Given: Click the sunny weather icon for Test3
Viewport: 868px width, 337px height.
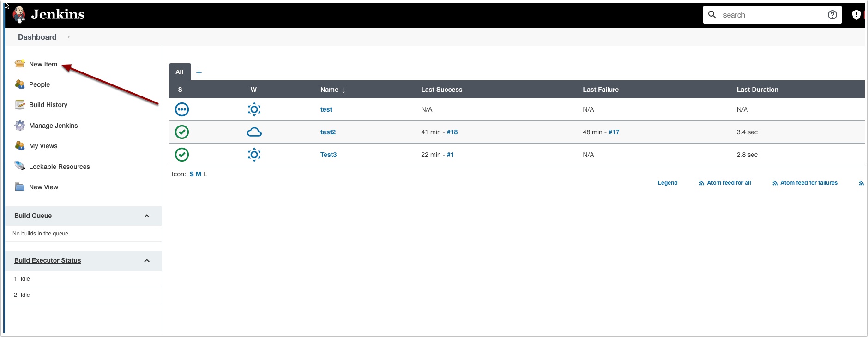Looking at the screenshot, I should [254, 155].
